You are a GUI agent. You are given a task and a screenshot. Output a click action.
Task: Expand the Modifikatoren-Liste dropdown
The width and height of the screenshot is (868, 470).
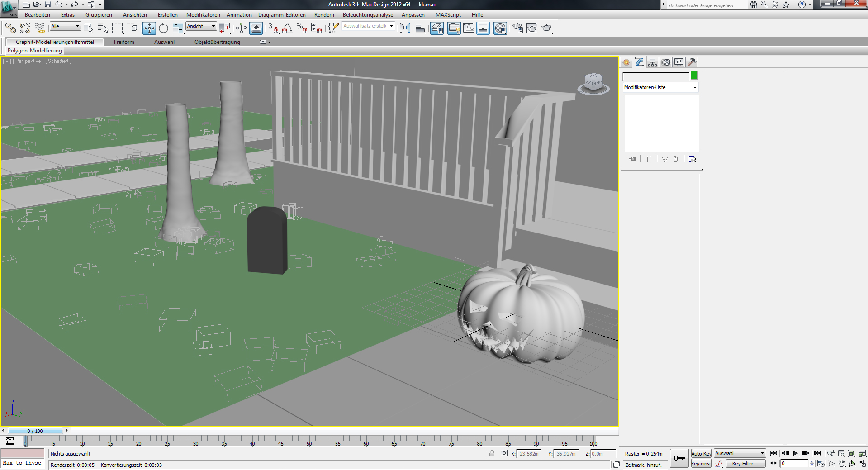660,87
